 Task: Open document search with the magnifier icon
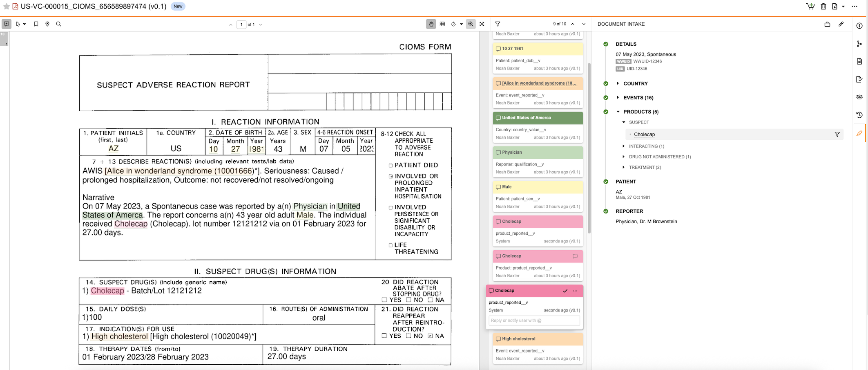click(59, 24)
